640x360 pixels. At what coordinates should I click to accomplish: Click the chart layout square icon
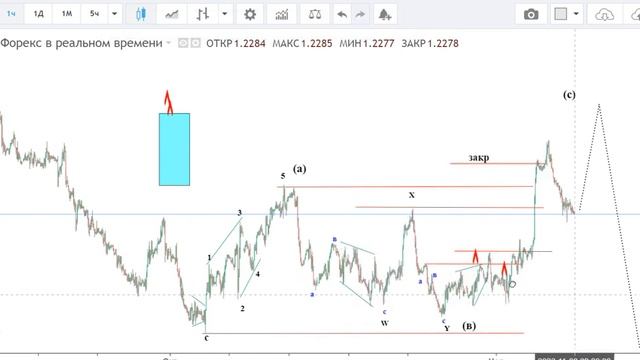(x=560, y=14)
